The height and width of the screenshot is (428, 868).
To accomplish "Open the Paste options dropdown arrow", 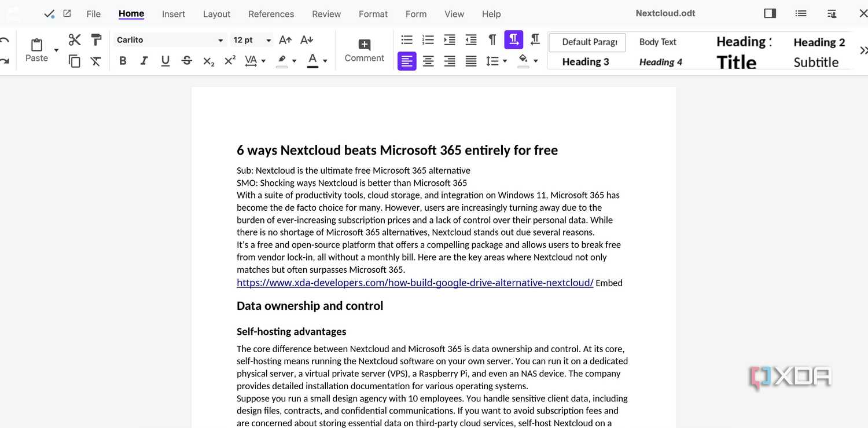I will tap(56, 50).
